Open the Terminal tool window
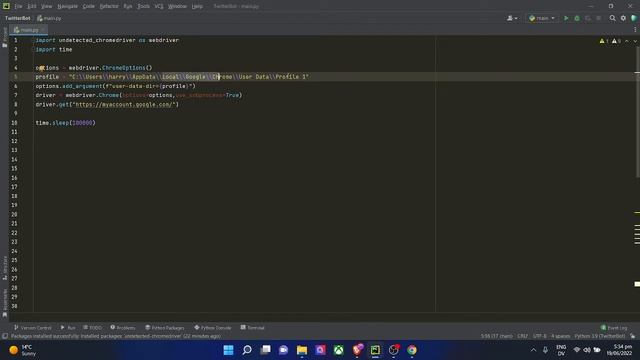The width and height of the screenshot is (640, 360). (253, 328)
